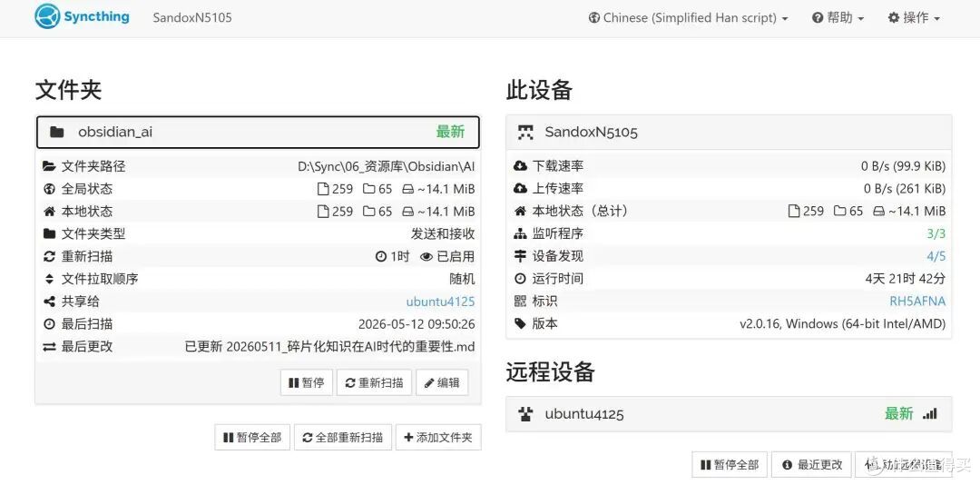
Task: Click the ubuntu4125 device identicon
Action: click(x=525, y=413)
